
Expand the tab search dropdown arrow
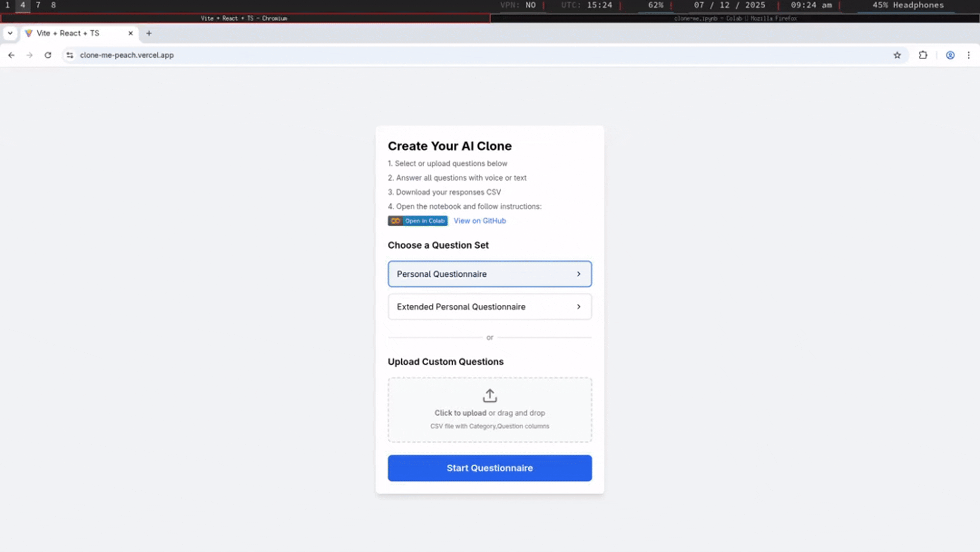click(10, 33)
